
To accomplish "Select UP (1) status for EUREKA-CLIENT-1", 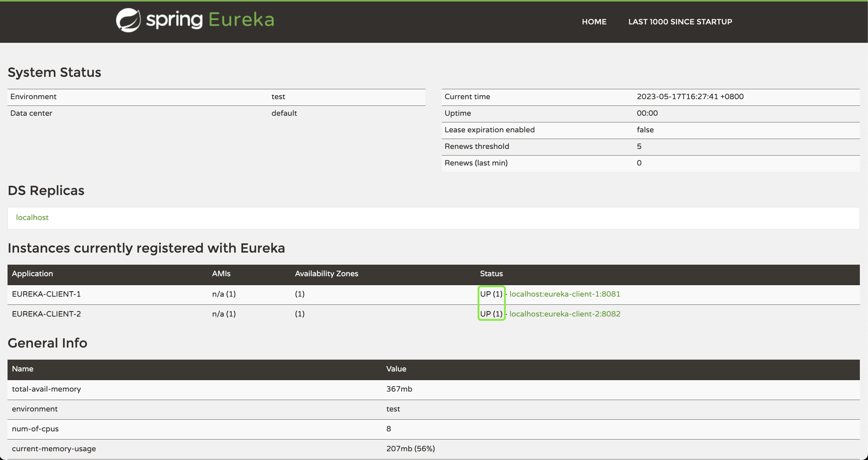I will pyautogui.click(x=491, y=294).
